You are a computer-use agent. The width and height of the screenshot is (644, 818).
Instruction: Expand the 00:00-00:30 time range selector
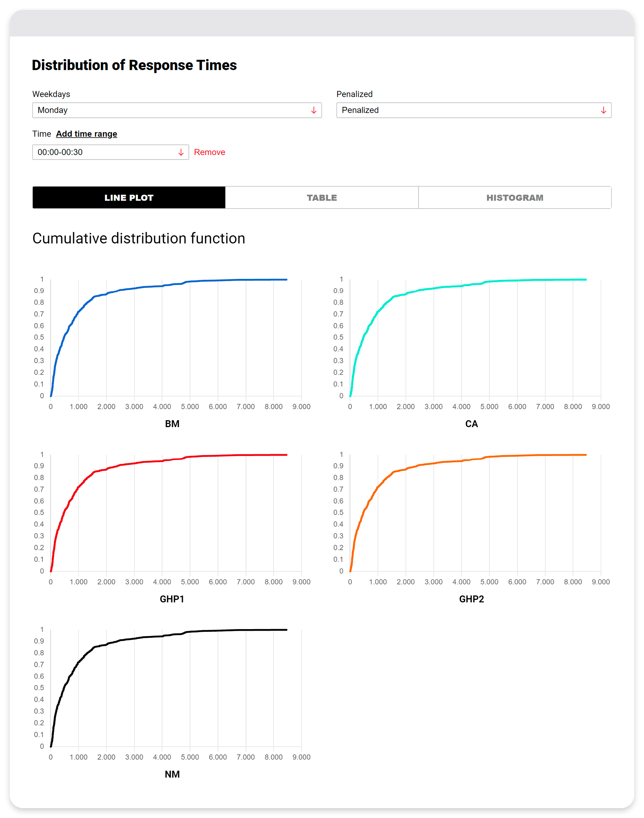point(110,152)
